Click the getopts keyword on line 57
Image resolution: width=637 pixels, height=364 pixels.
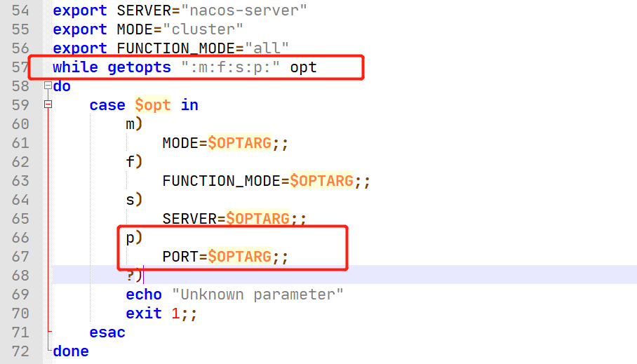[138, 67]
